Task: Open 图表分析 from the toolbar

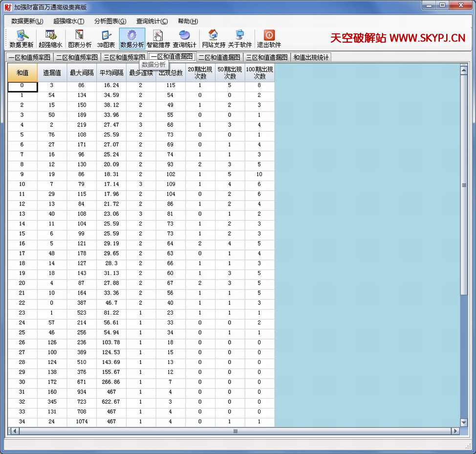Action: click(80, 39)
